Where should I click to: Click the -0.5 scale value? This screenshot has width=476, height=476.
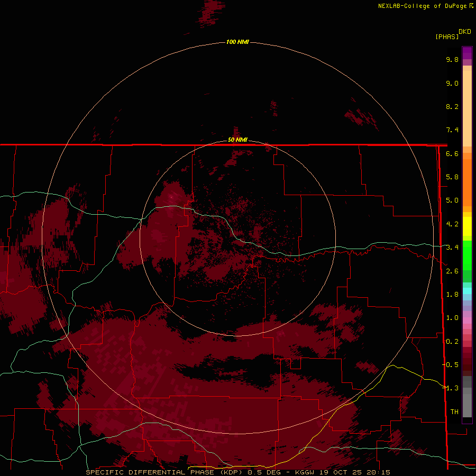click(x=451, y=364)
